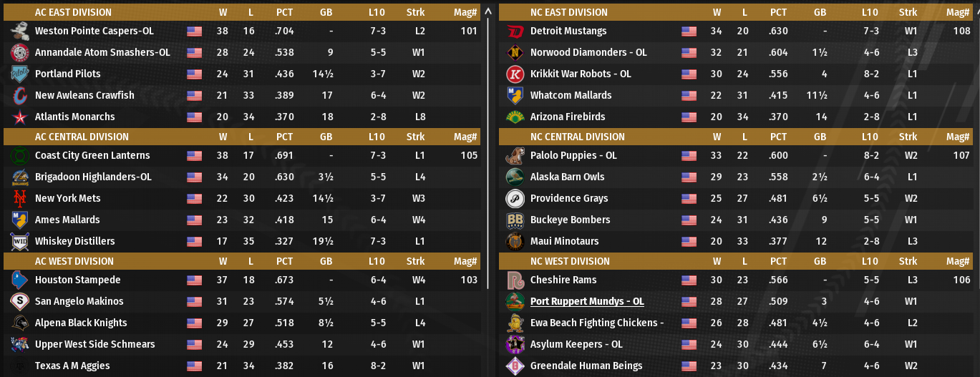This screenshot has width=980, height=377.
Task: Click the San Angelo Makinos logo
Action: [x=19, y=301]
